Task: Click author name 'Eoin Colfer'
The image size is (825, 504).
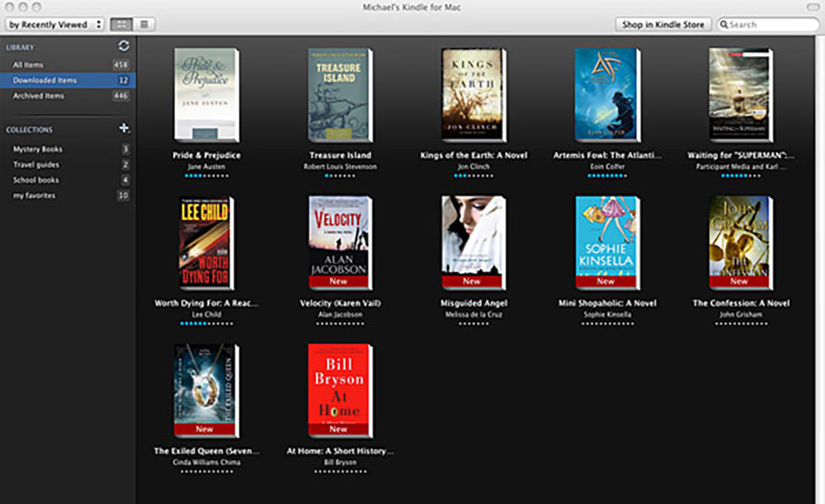Action: pos(608,167)
